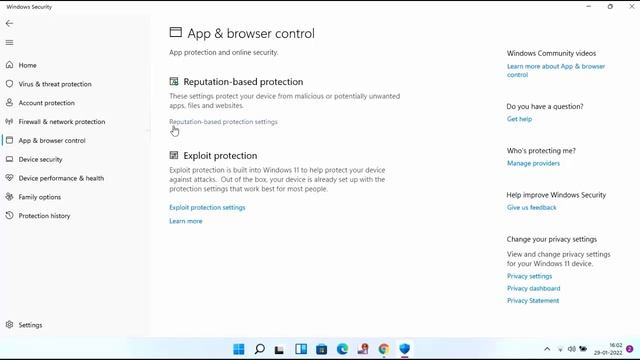Image resolution: width=640 pixels, height=360 pixels.
Task: Open Family options
Action: [40, 197]
